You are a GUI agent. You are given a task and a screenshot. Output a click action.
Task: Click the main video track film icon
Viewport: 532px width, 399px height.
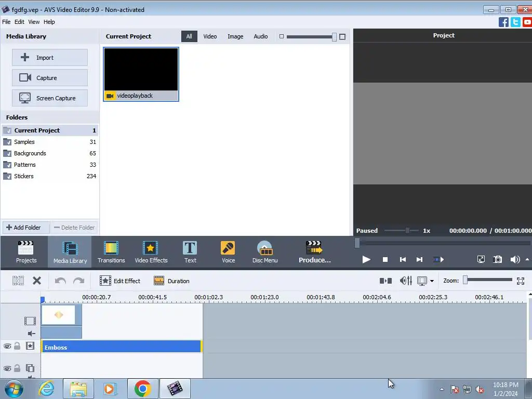point(30,321)
